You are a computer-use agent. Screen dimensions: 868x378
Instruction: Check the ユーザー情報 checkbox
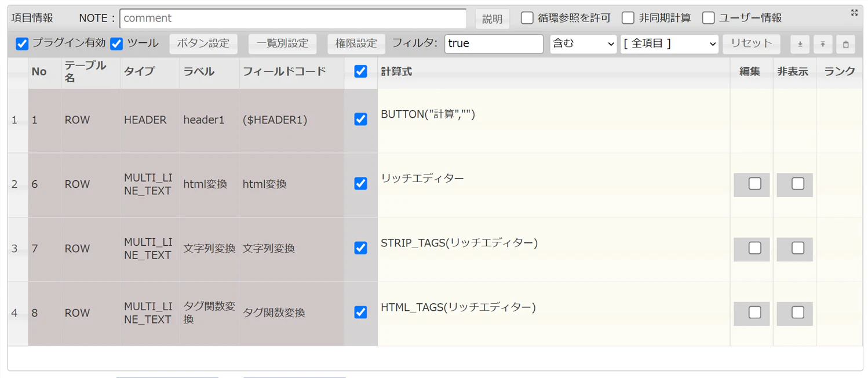(708, 18)
